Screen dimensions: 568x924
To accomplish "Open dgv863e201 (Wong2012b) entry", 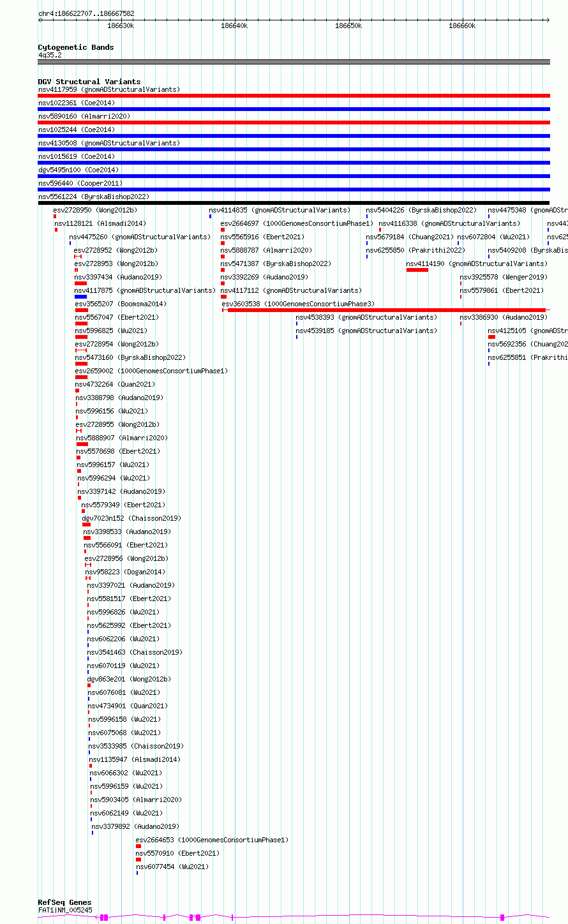I will click(129, 679).
